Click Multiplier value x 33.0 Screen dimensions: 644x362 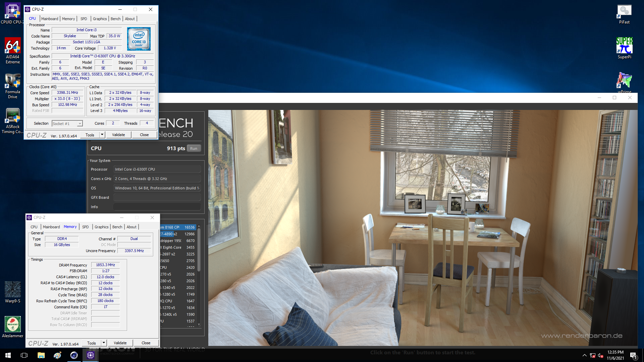(x=67, y=99)
